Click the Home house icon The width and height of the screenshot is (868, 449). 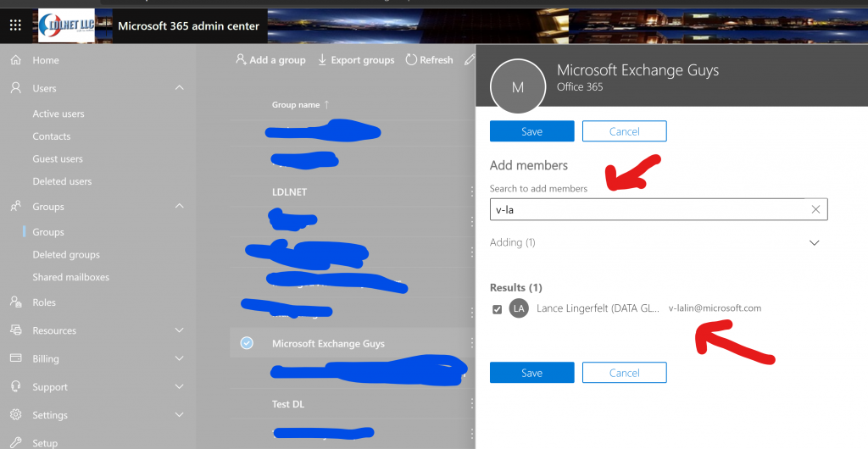pos(16,59)
